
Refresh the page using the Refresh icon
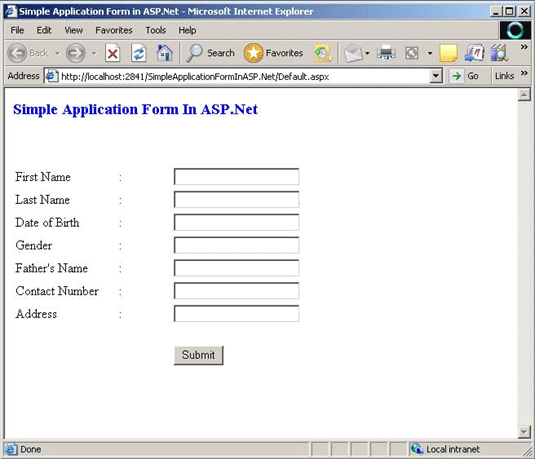click(x=139, y=53)
